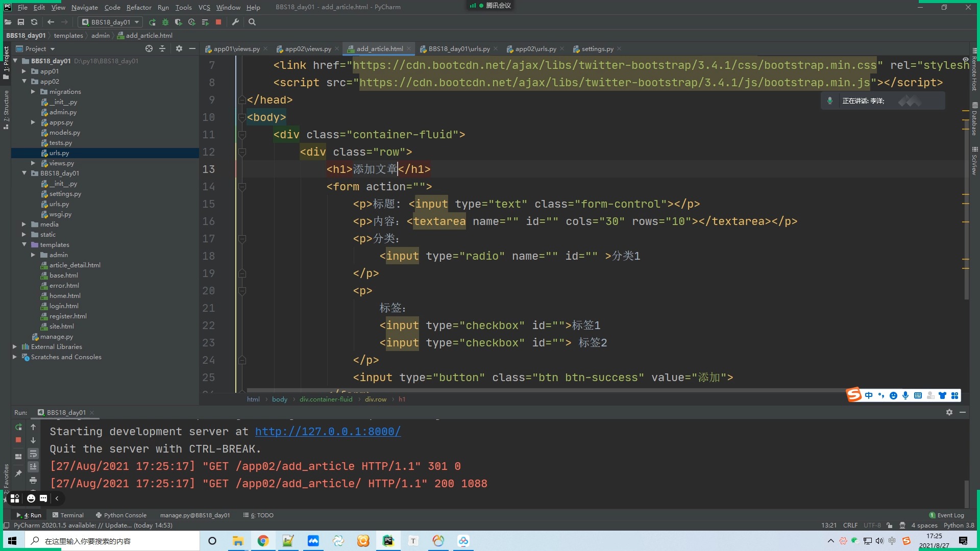Screen dimensions: 980x551
Task: Toggle scroll to end in the Run console
Action: pos(33,466)
